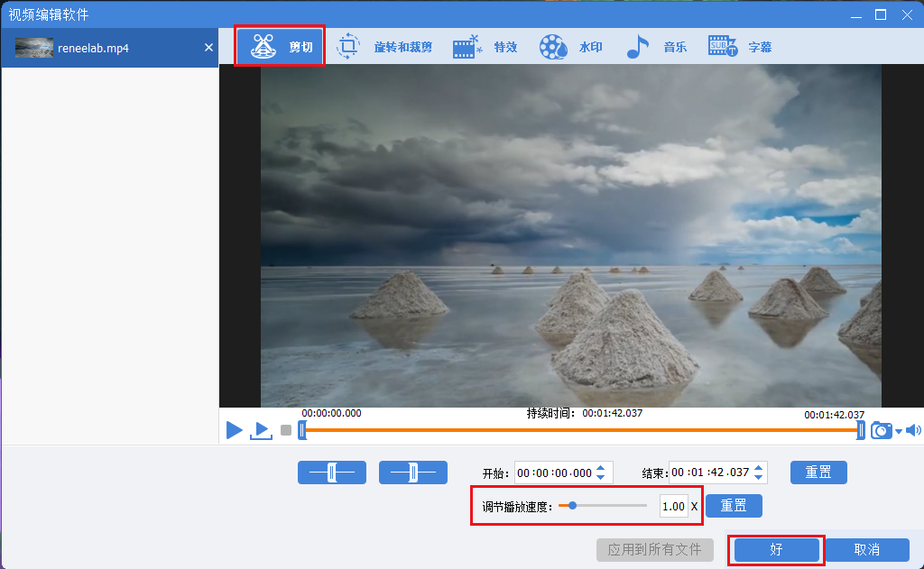Minimize the video editor window
The width and height of the screenshot is (924, 569).
[856, 15]
